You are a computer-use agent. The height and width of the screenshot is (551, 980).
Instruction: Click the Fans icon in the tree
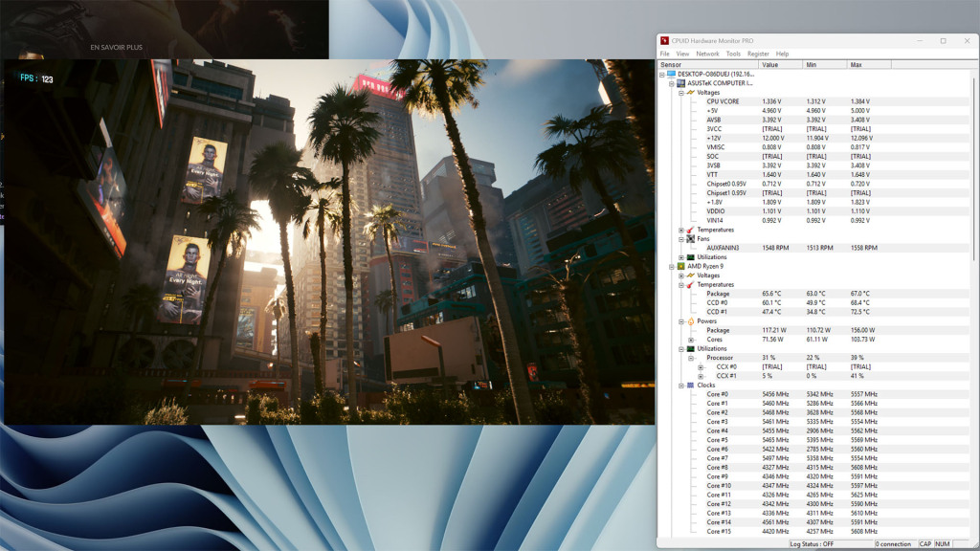[x=691, y=238]
